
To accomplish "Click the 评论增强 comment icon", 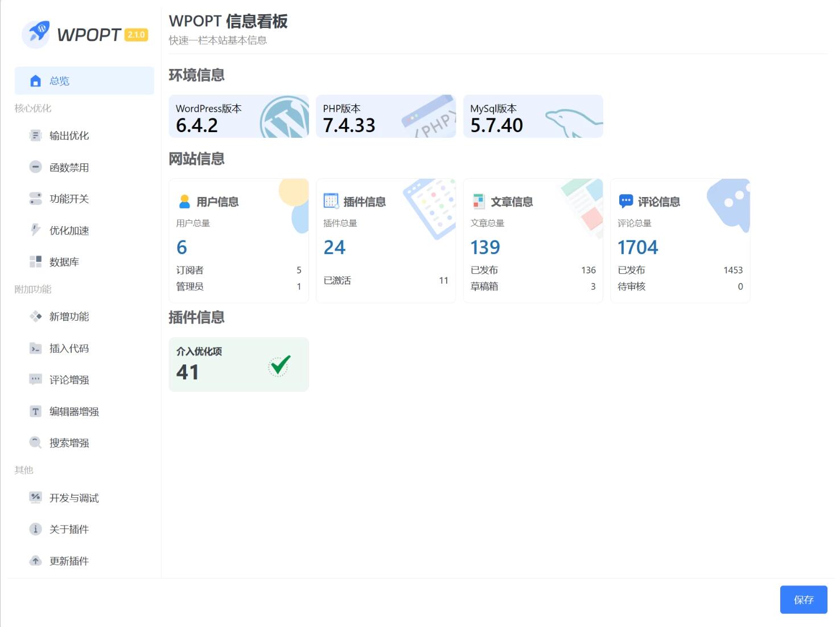I will 35,379.
